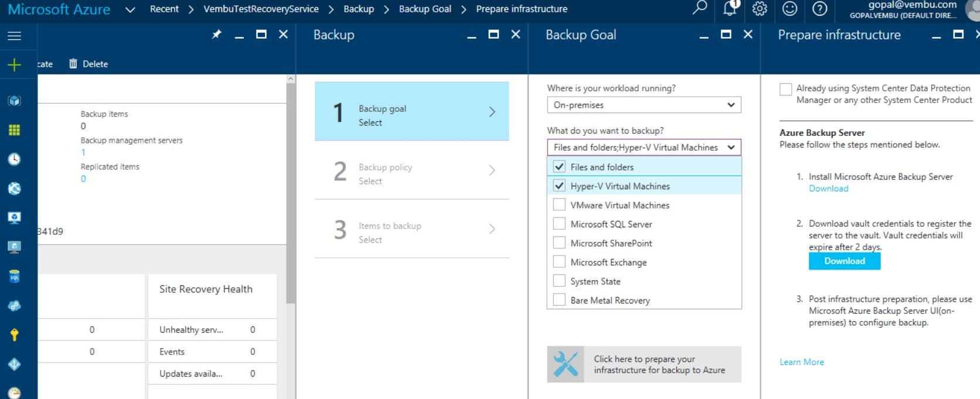Open the green grid All resources icon

point(14,130)
